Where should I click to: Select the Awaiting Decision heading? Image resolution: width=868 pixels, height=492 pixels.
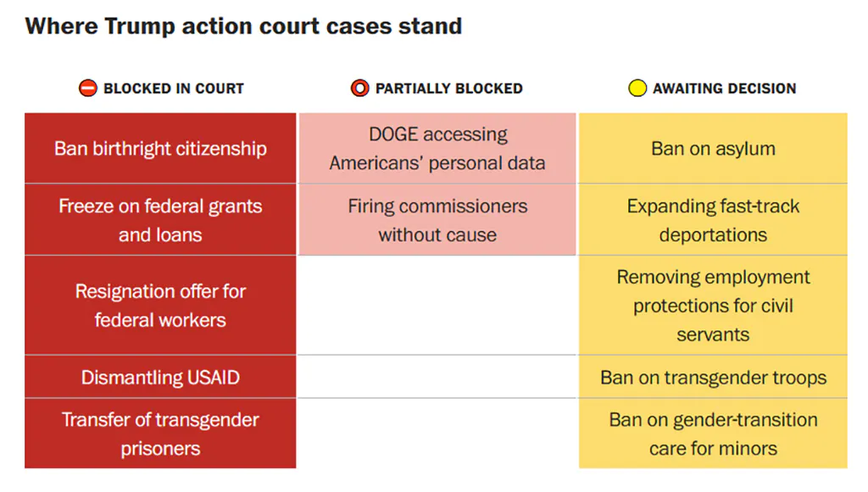(724, 88)
